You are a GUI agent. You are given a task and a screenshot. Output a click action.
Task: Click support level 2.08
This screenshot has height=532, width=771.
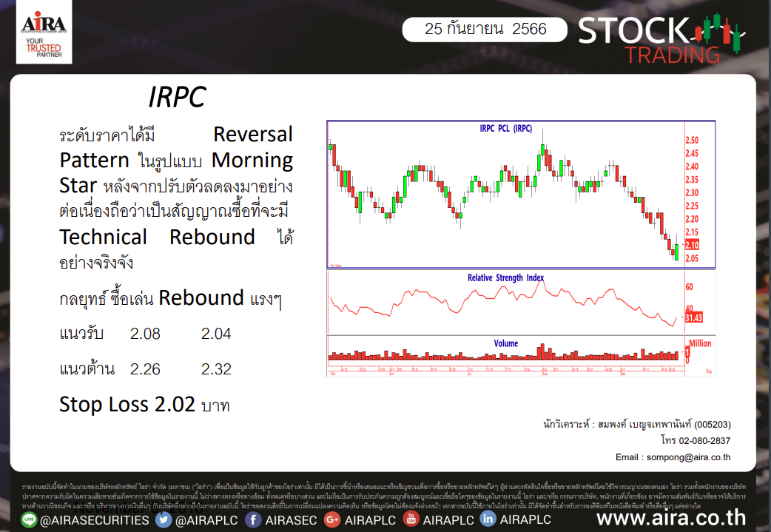(x=145, y=334)
